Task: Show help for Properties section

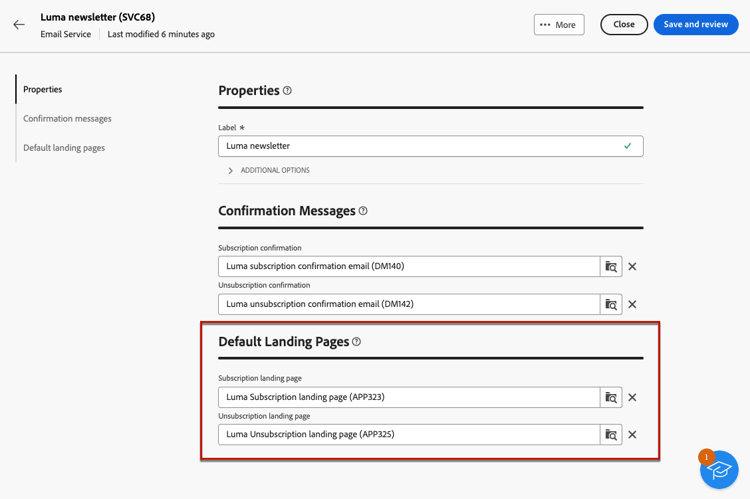Action: pos(287,91)
